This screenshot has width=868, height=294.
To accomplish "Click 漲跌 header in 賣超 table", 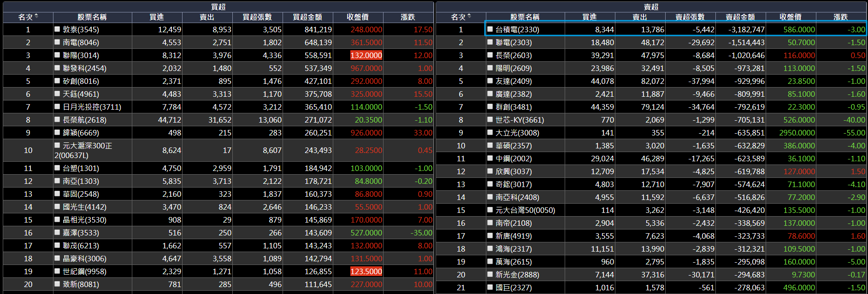I will pyautogui.click(x=841, y=17).
